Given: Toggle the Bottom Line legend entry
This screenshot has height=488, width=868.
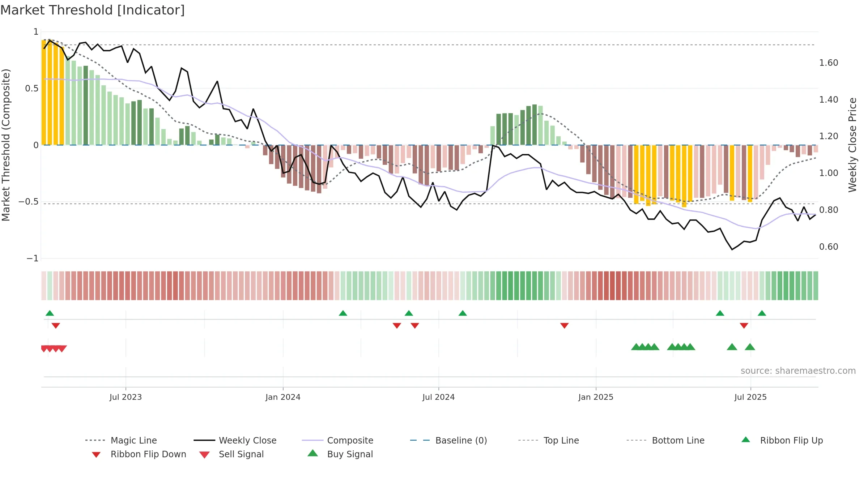Looking at the screenshot, I should click(x=665, y=440).
